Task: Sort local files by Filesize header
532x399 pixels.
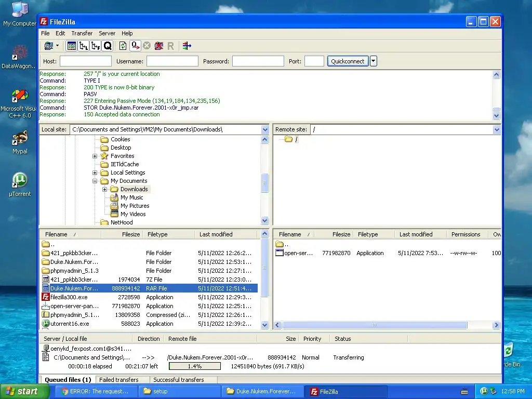Action: pos(123,234)
